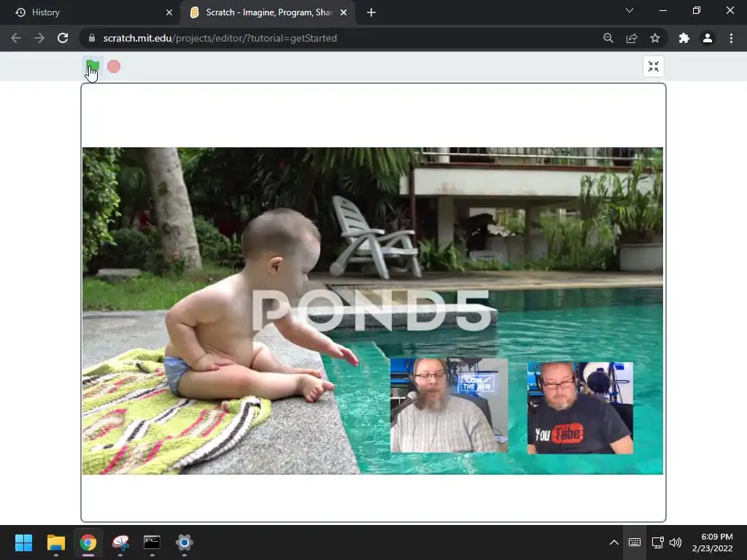The image size is (747, 560).
Task: Open Settings gear app in taskbar
Action: tap(185, 542)
